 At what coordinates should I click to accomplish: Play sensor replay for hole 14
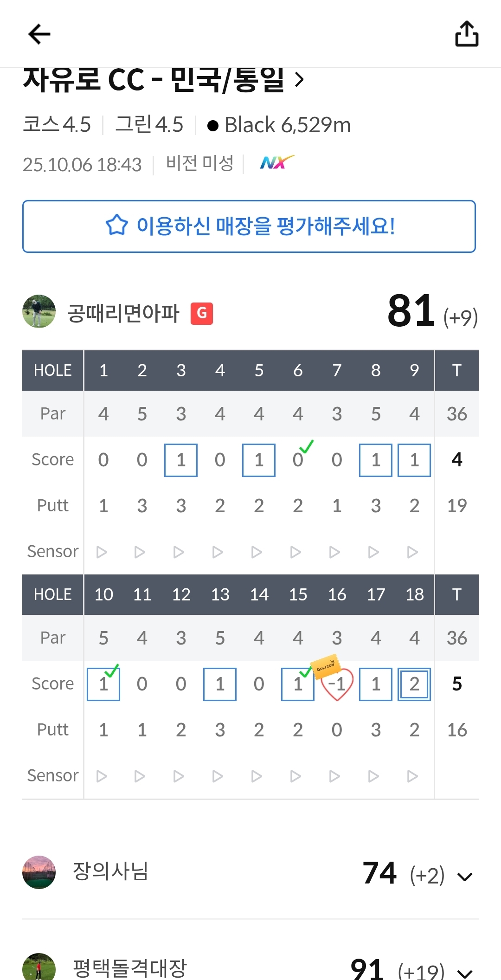tap(257, 776)
